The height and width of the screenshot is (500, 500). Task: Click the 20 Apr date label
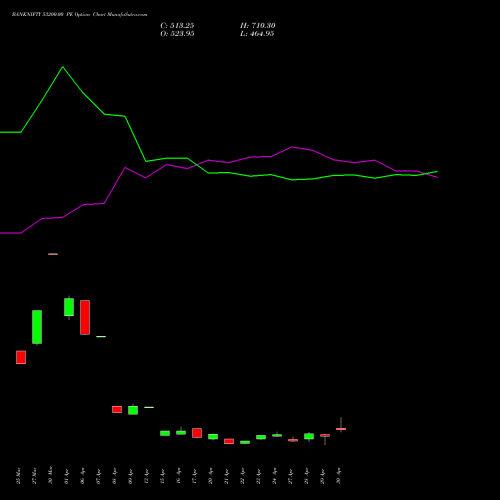pos(210,476)
